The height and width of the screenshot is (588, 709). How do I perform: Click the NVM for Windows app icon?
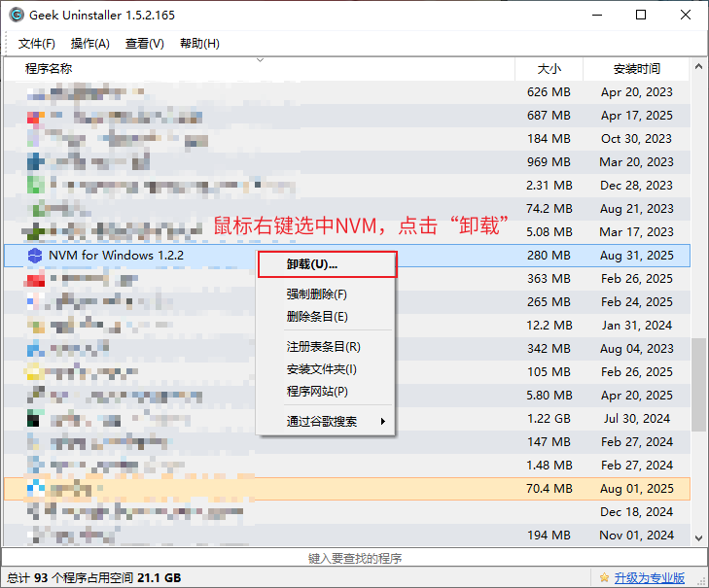(x=35, y=256)
